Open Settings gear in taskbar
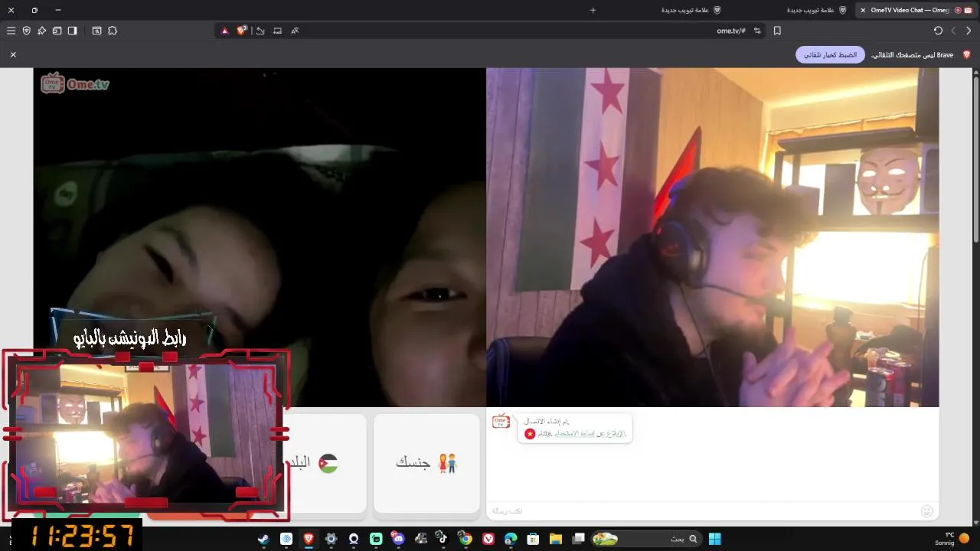Image resolution: width=980 pixels, height=551 pixels. tap(331, 539)
